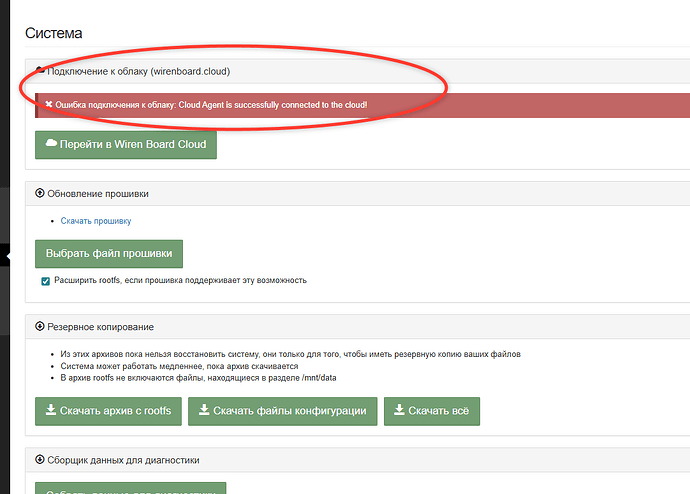Toggle the Расширить rootfs checkbox

coord(45,281)
